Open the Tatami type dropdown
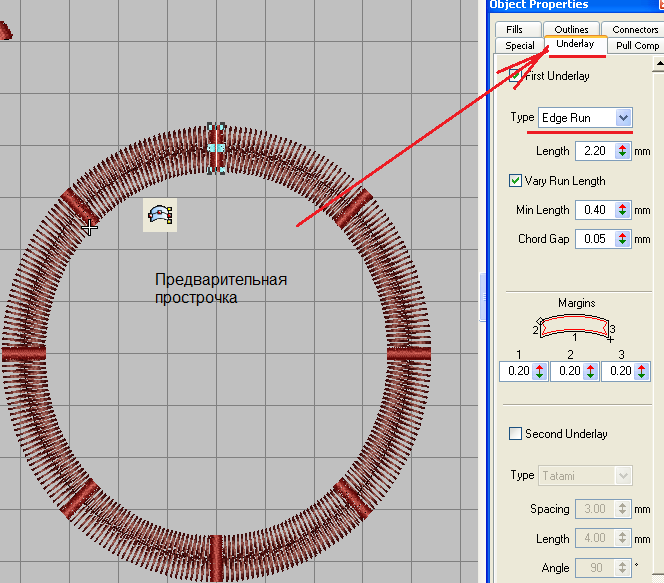The width and height of the screenshot is (664, 583). tap(624, 476)
